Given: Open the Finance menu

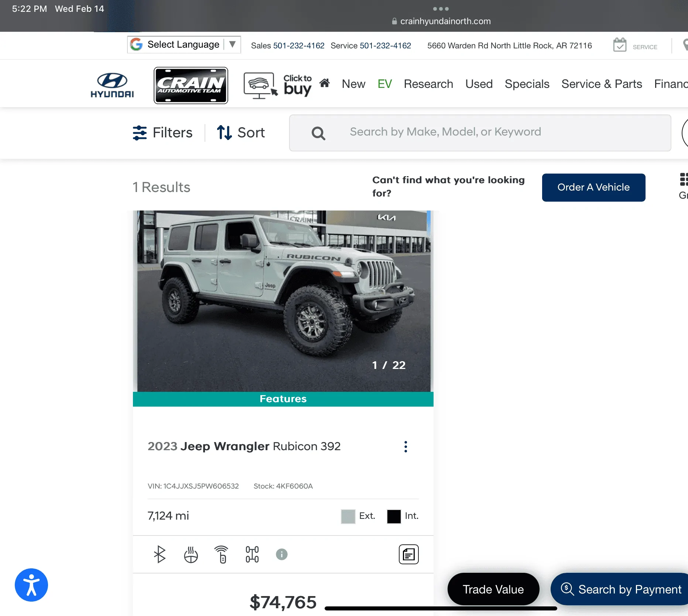Looking at the screenshot, I should click(671, 84).
